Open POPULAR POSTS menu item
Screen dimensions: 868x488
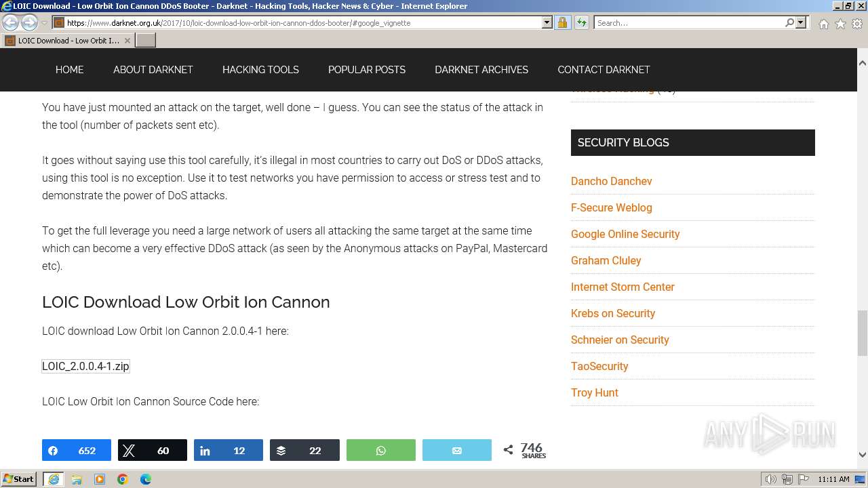[367, 70]
